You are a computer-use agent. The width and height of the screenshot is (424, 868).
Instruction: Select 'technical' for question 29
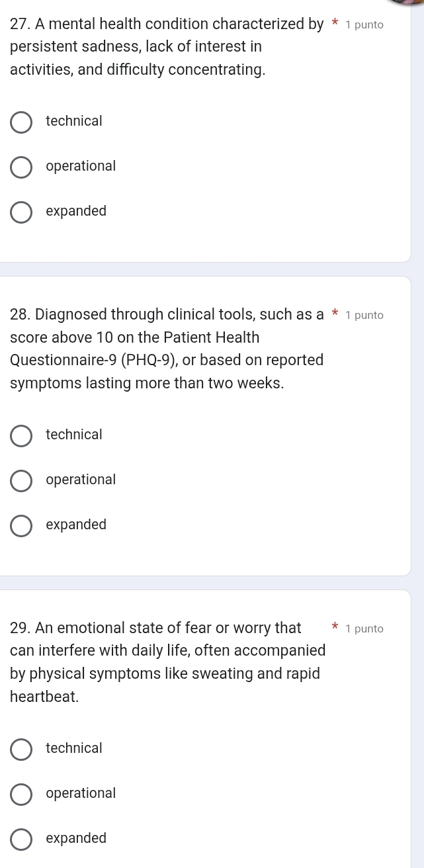(x=21, y=750)
